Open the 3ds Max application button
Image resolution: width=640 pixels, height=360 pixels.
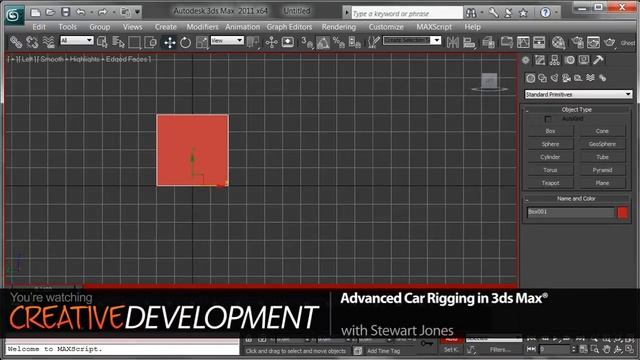(x=14, y=15)
